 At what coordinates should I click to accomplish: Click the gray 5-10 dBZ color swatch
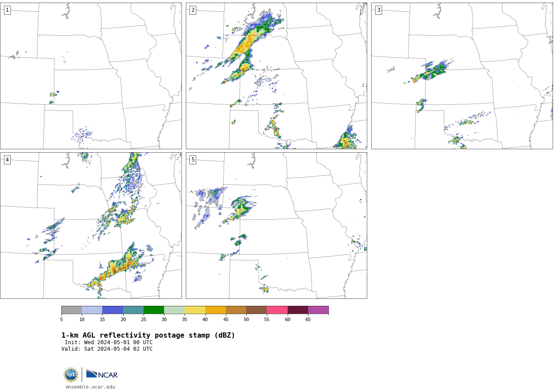71,310
